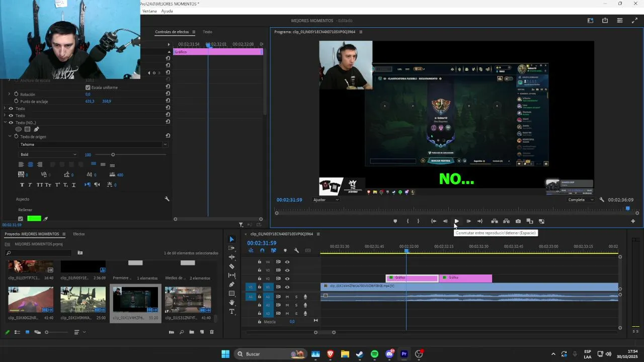The image size is (644, 362).
Task: Collapse the Texto de origen section
Action: [x=10, y=137]
